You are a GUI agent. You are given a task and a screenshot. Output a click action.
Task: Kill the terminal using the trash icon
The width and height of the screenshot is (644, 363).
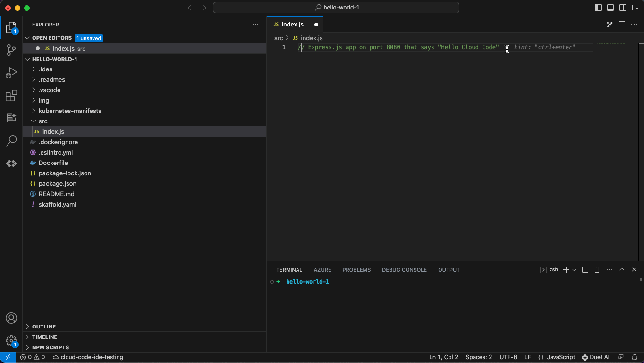(x=597, y=269)
